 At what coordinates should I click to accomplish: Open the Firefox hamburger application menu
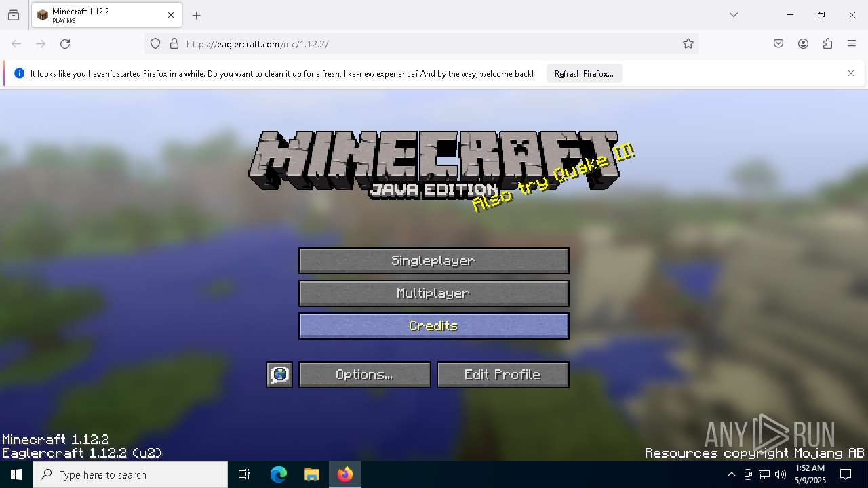pyautogui.click(x=852, y=44)
